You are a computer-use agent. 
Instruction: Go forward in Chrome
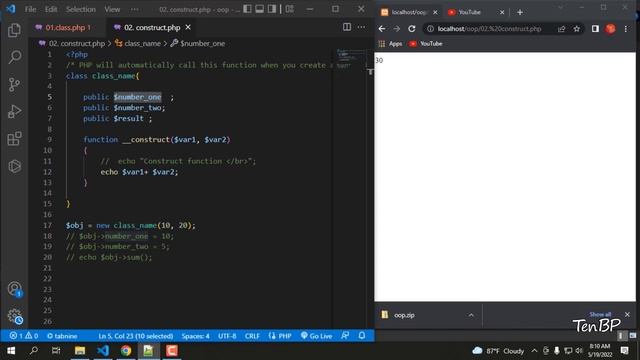click(397, 29)
